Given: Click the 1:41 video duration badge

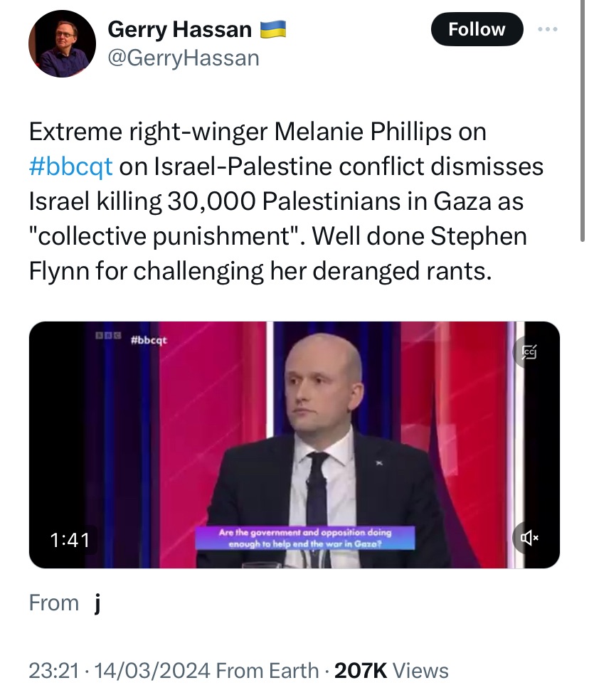Looking at the screenshot, I should pyautogui.click(x=70, y=540).
